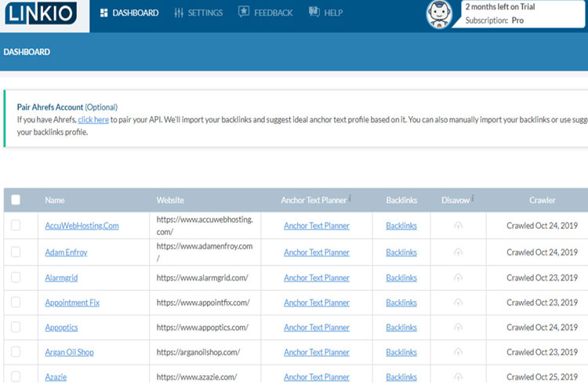This screenshot has width=588, height=392.
Task: Click the Linkio logo
Action: [x=41, y=13]
